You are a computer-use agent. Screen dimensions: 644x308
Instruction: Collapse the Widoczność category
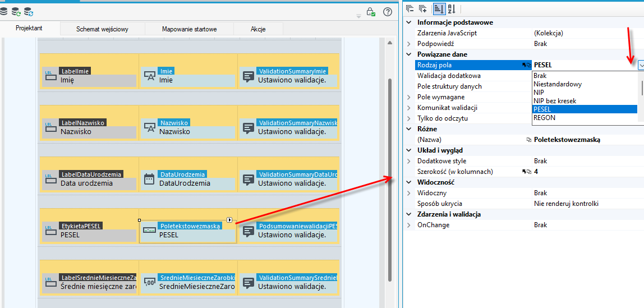(408, 182)
